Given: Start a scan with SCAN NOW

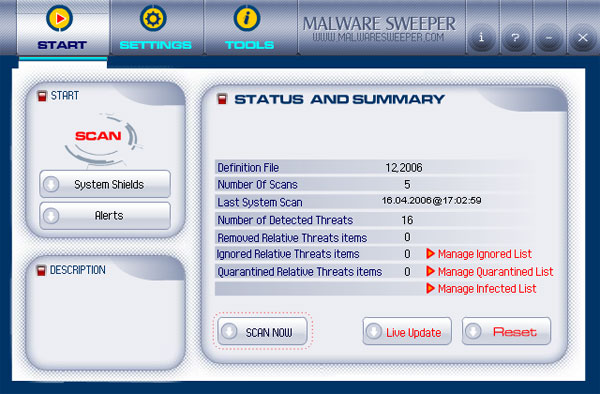Looking at the screenshot, I should tap(262, 331).
